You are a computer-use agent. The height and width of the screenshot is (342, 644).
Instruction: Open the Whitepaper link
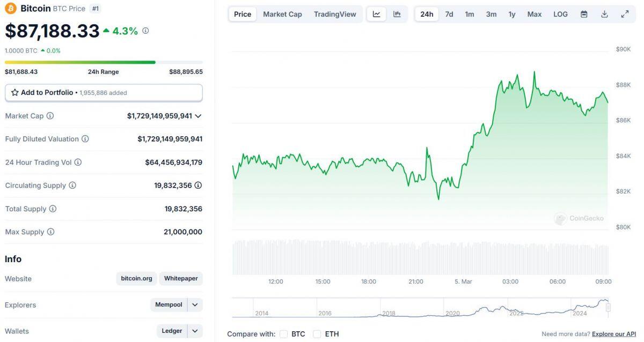(x=181, y=278)
